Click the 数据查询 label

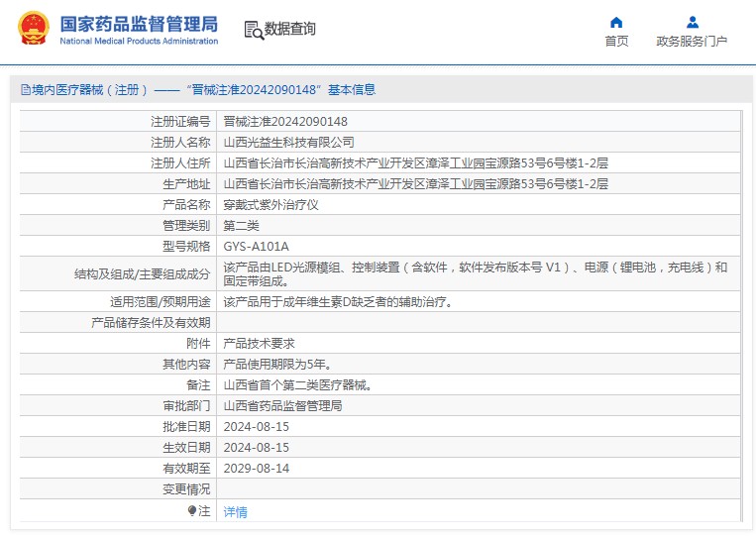point(289,29)
